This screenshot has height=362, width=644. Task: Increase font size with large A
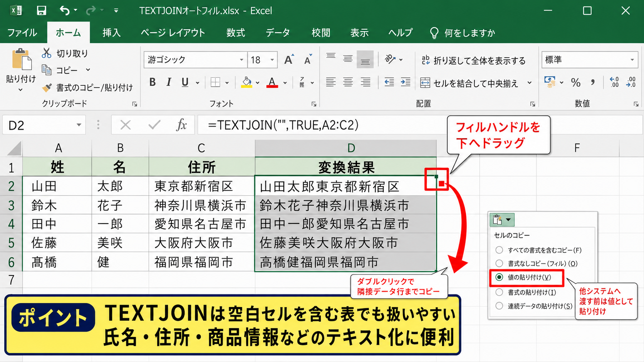[x=289, y=60]
